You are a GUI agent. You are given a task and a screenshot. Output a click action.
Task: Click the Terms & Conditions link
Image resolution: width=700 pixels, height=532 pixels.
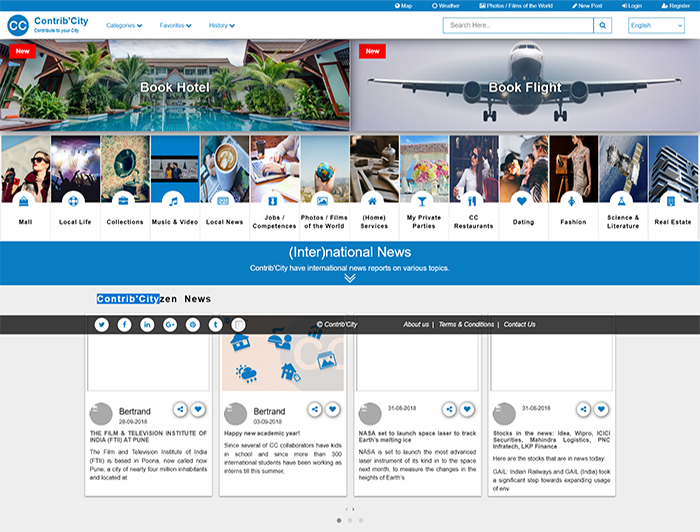pyautogui.click(x=466, y=325)
